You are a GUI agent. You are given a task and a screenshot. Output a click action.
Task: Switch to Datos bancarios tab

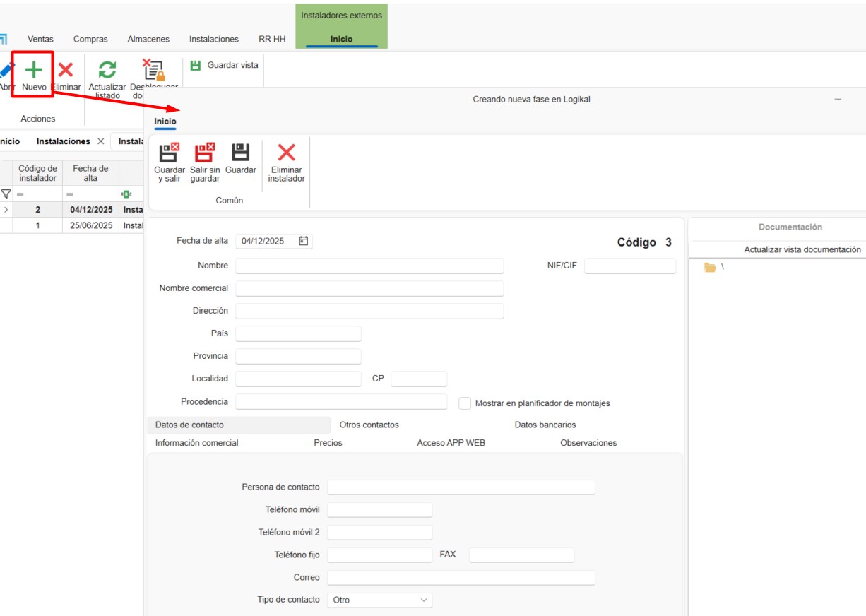545,425
